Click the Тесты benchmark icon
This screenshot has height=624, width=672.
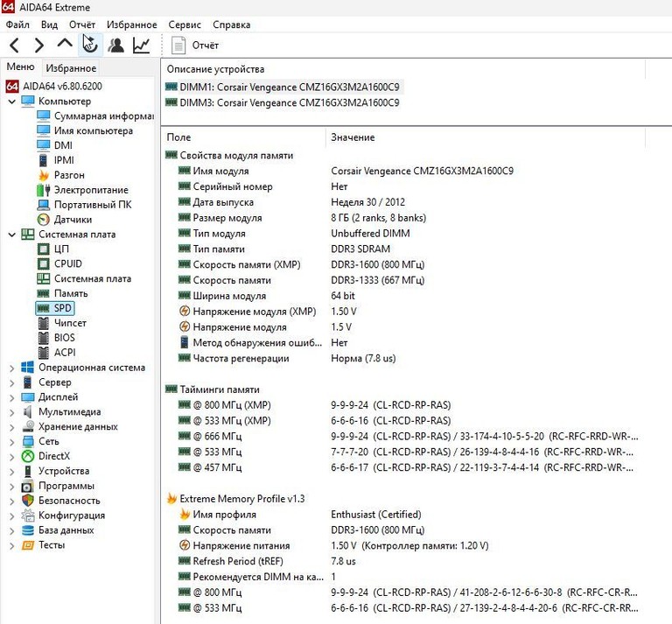coord(27,545)
